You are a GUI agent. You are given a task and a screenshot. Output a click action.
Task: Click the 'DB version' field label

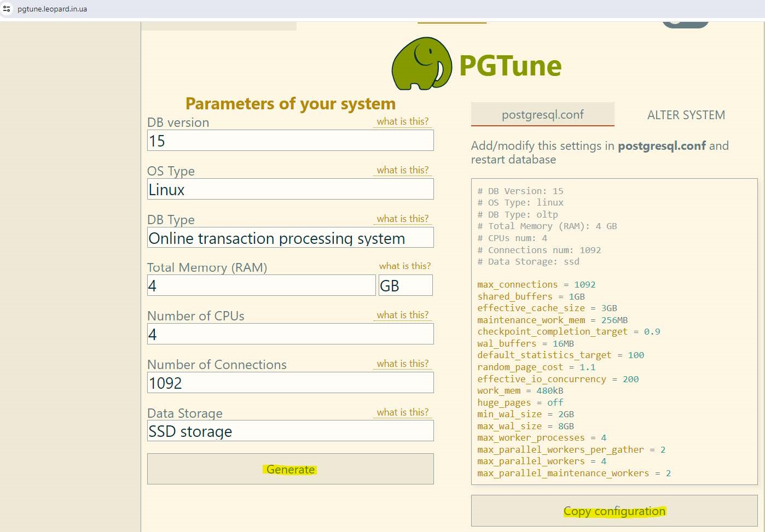click(x=178, y=122)
